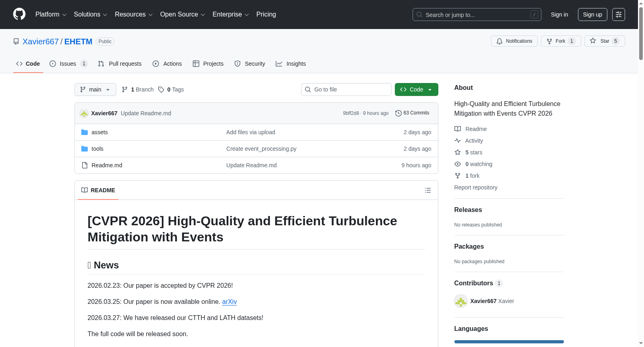Open the tools folder
644x347 pixels.
point(97,149)
